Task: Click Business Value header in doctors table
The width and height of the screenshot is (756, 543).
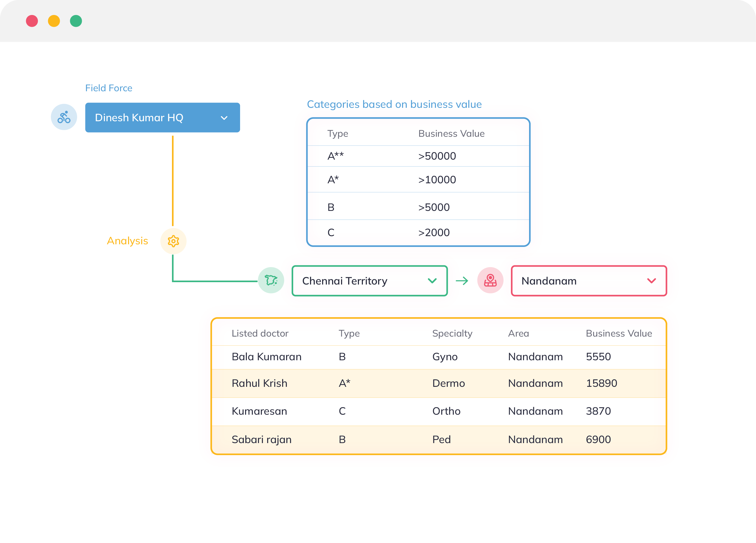Action: coord(619,333)
